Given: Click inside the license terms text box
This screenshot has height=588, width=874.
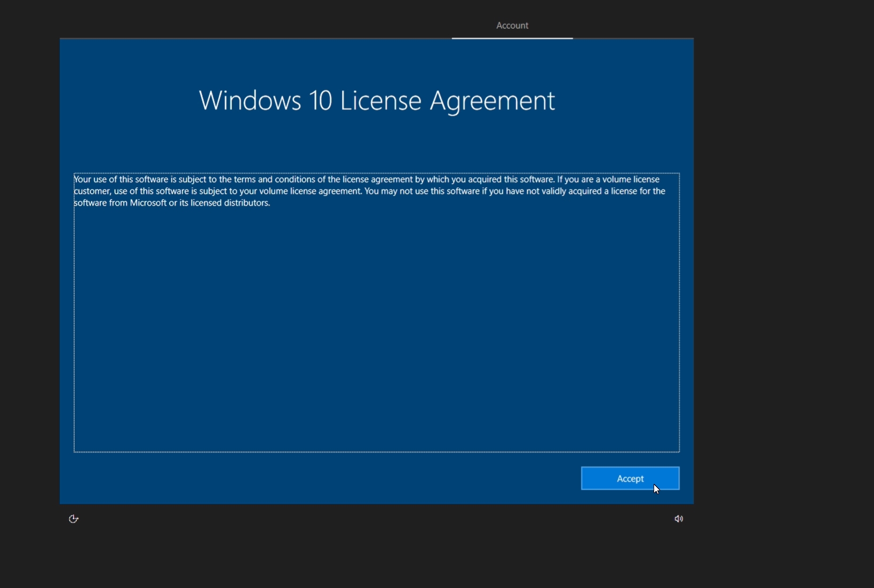Looking at the screenshot, I should click(x=376, y=312).
